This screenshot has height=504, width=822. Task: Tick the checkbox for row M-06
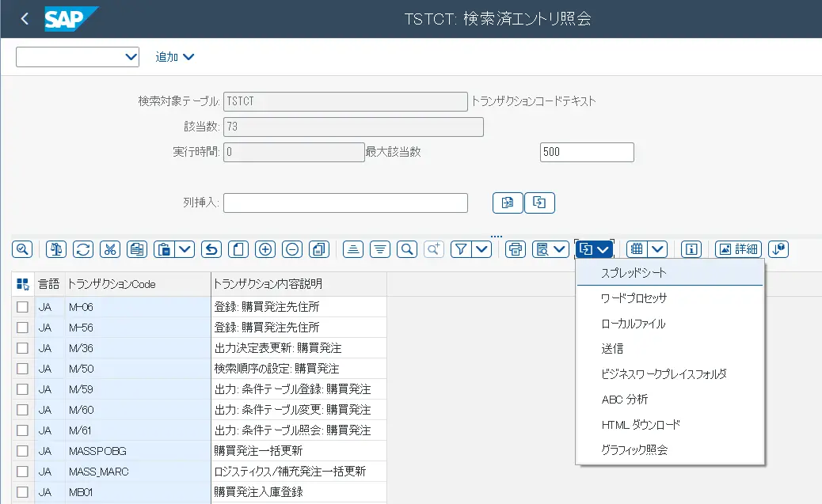(23, 307)
